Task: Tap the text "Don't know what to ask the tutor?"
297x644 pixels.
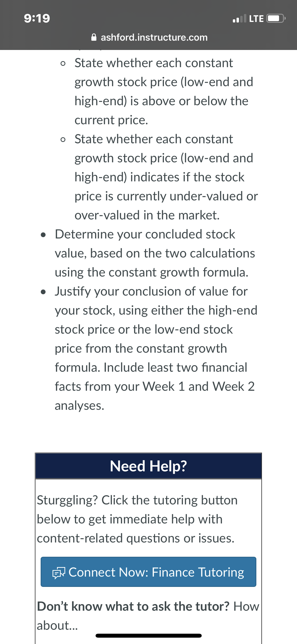Action: pos(133,606)
